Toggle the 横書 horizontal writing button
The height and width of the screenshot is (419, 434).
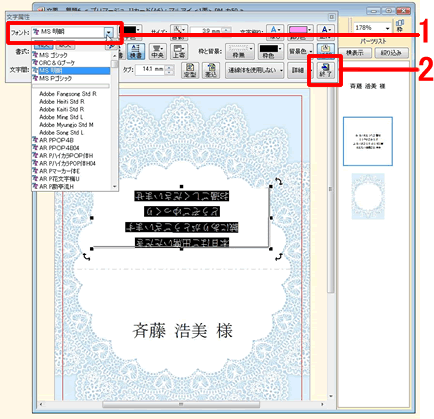click(x=136, y=51)
